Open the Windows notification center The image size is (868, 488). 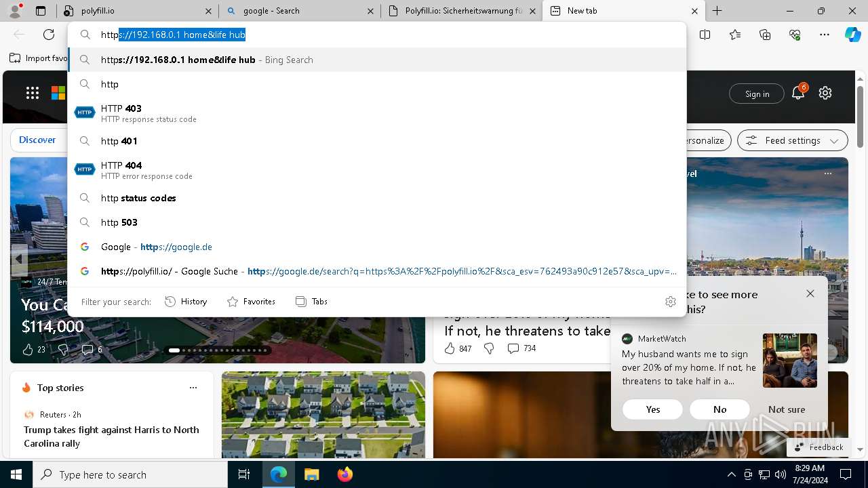pyautogui.click(x=846, y=474)
